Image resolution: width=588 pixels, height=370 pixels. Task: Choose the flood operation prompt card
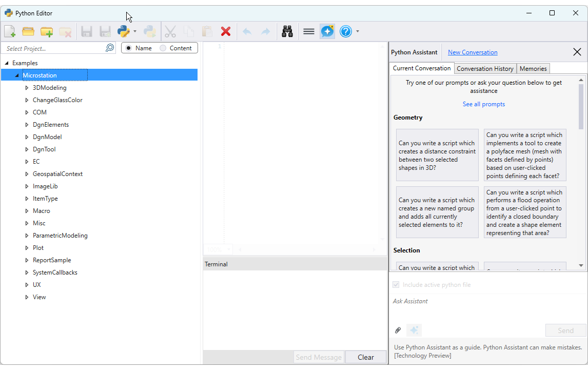(x=525, y=212)
